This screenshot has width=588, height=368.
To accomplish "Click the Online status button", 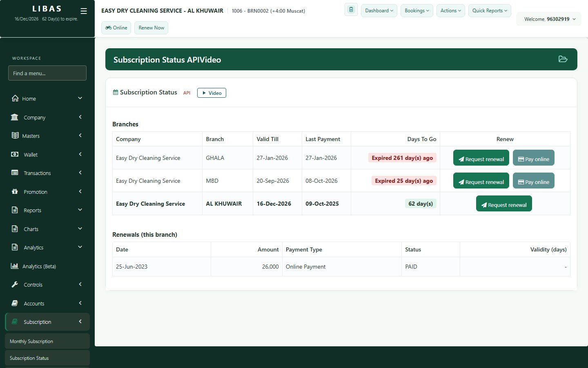I will 116,28.
